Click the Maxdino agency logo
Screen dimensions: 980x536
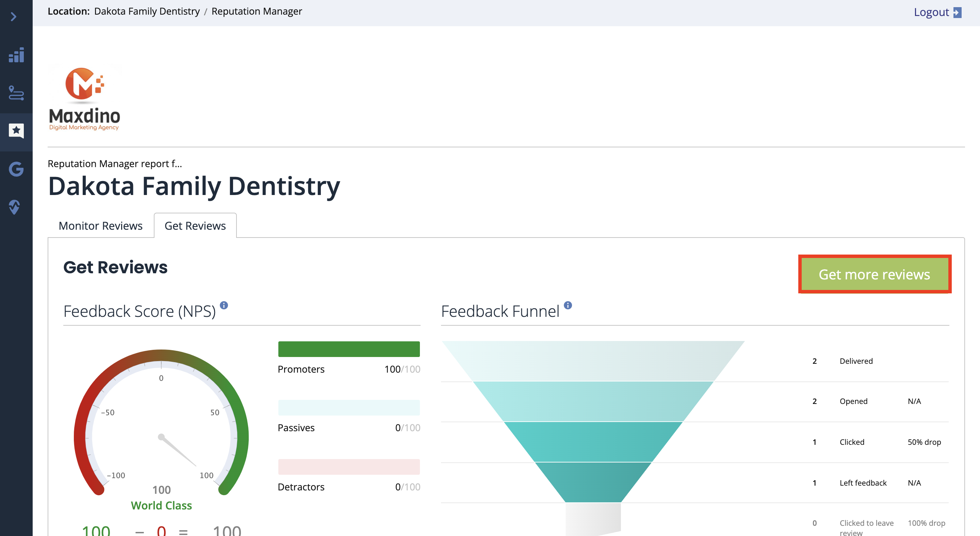(x=84, y=99)
